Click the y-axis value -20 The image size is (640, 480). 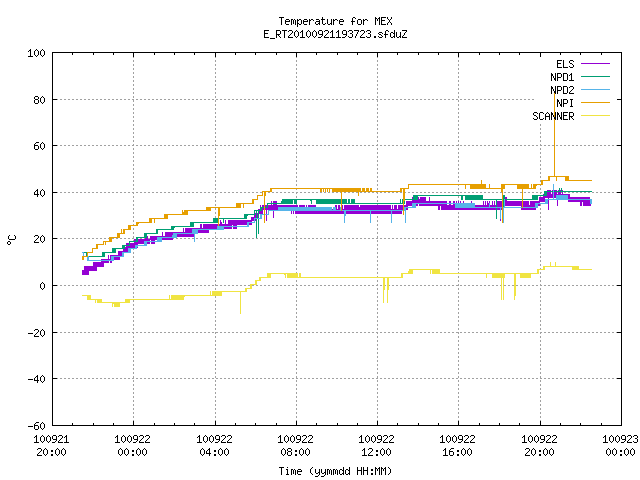(x=36, y=333)
